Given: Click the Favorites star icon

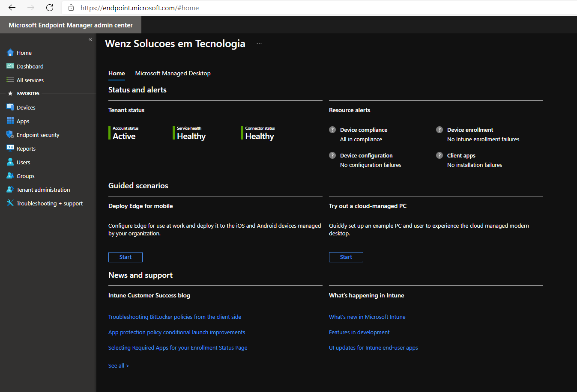Looking at the screenshot, I should pos(10,93).
